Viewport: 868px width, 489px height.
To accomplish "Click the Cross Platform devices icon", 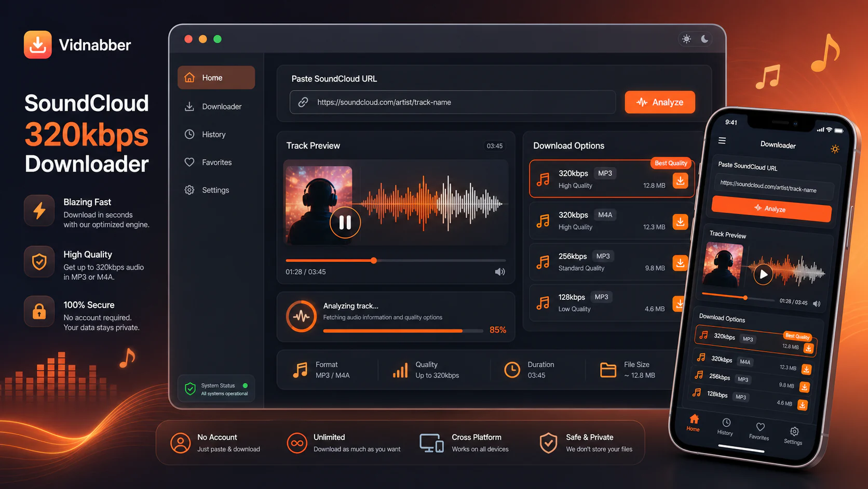I will [x=432, y=443].
